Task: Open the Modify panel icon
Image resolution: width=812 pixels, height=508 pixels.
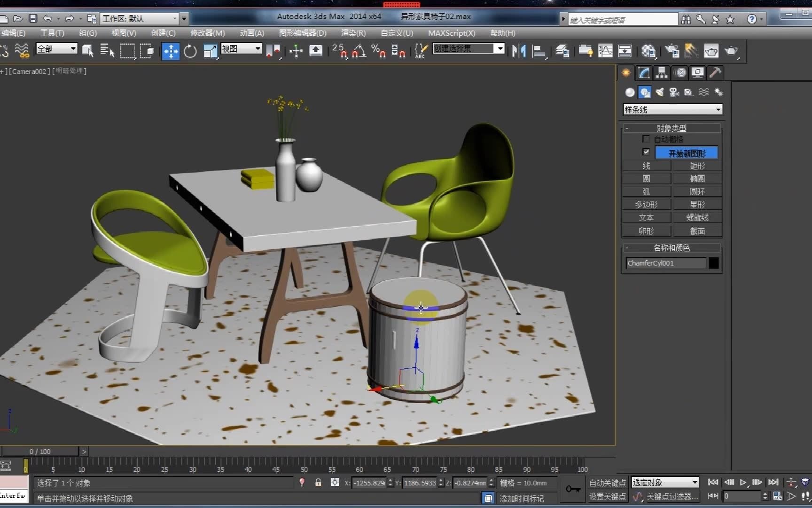Action: click(x=644, y=73)
